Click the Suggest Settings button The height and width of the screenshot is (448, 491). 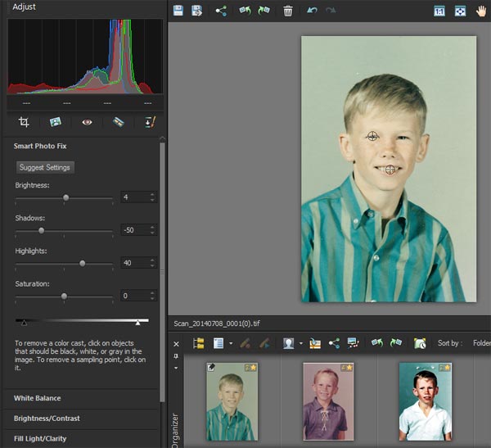click(x=45, y=167)
